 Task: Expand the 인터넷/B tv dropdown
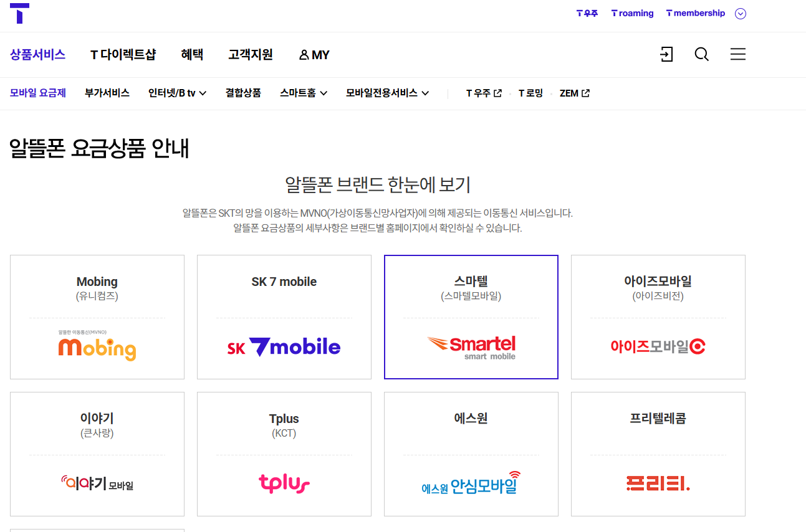178,93
